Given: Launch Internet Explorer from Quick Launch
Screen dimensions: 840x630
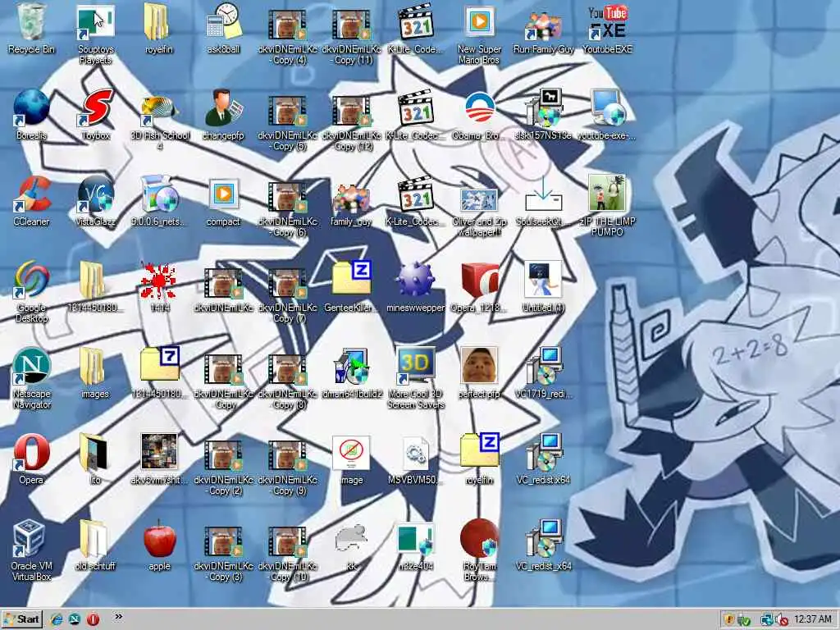Looking at the screenshot, I should pyautogui.click(x=57, y=619).
